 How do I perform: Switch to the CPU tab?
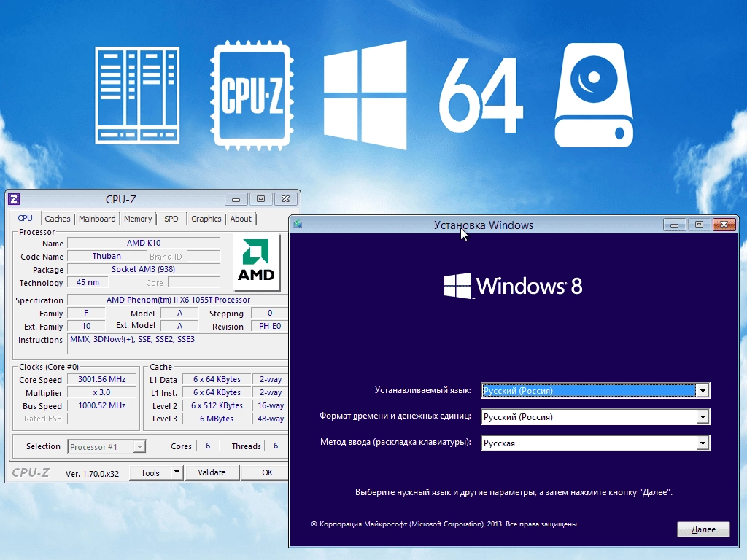click(x=26, y=218)
